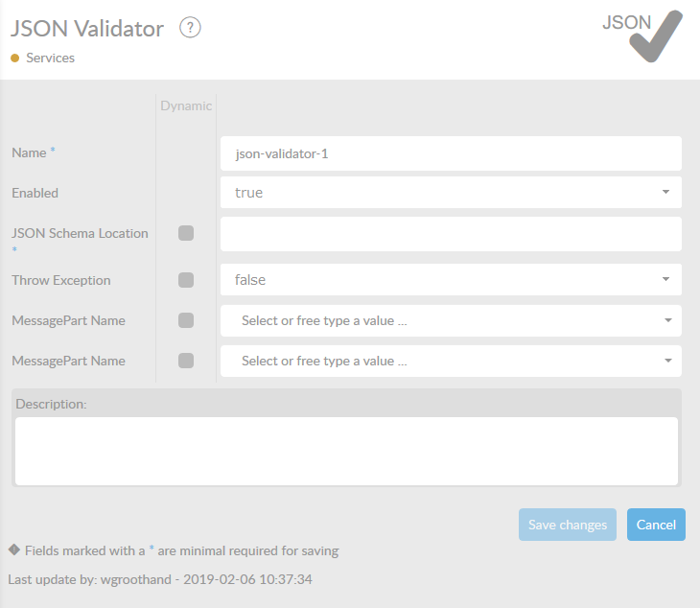This screenshot has height=608, width=700.
Task: Focus the Name input field
Action: pyautogui.click(x=451, y=153)
